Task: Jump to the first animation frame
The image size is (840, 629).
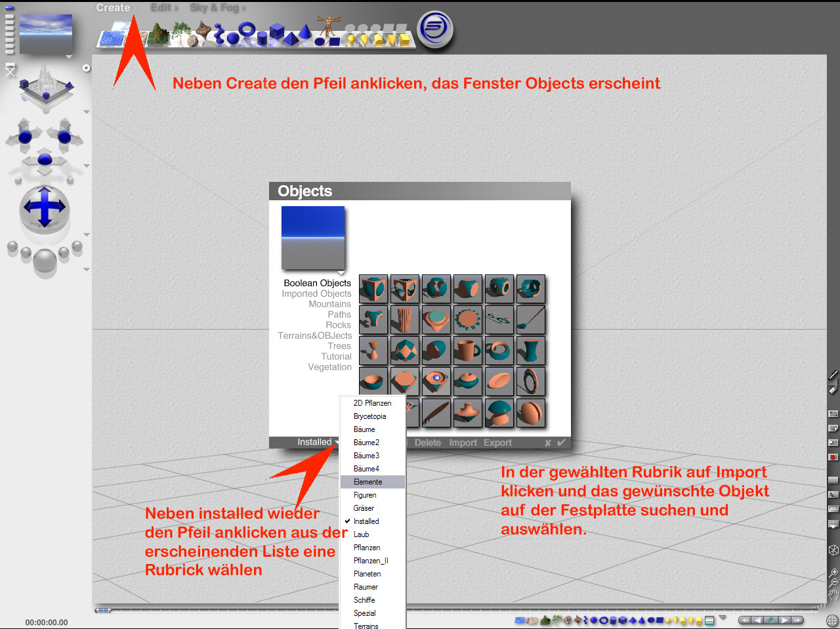Action: click(x=745, y=620)
